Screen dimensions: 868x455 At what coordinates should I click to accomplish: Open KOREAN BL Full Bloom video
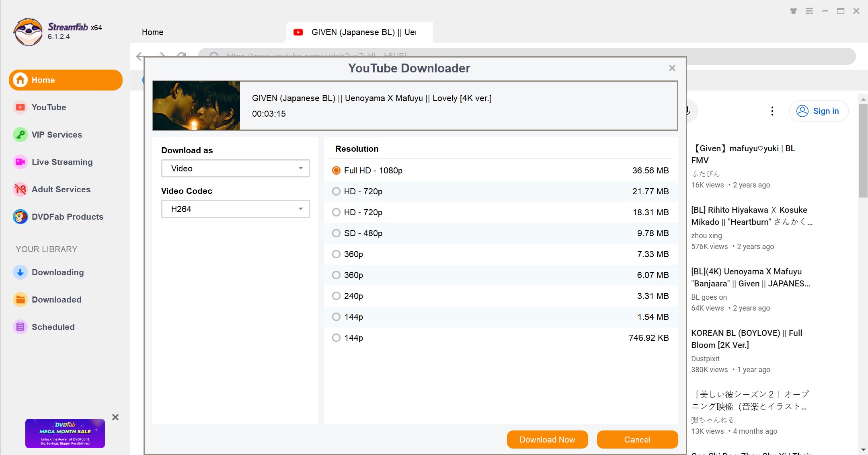(747, 339)
